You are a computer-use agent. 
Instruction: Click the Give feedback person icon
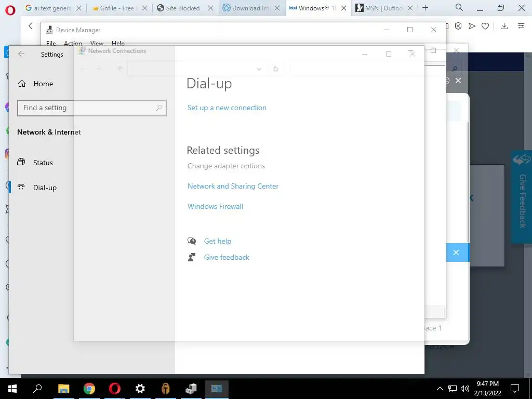192,257
